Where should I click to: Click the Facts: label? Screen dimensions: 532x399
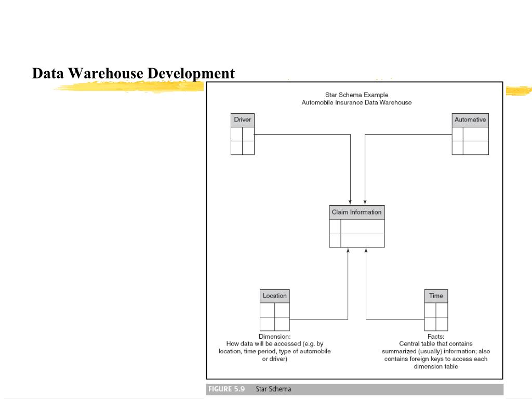tap(436, 337)
